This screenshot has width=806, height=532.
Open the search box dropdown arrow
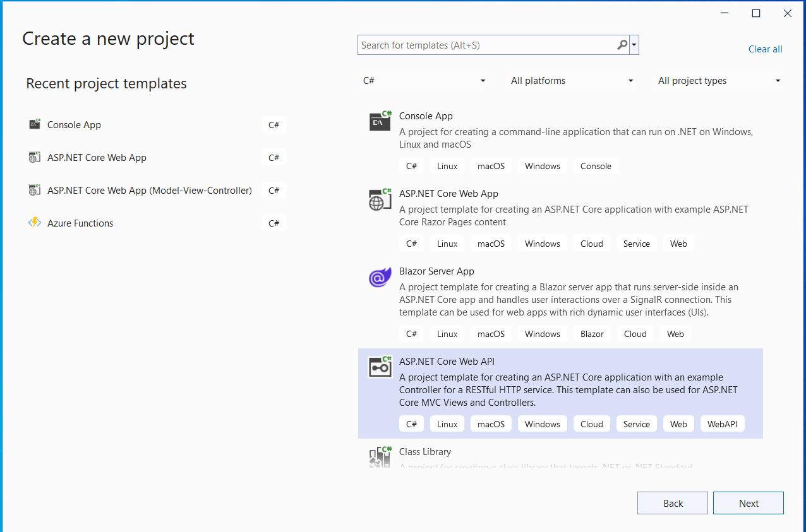point(634,45)
